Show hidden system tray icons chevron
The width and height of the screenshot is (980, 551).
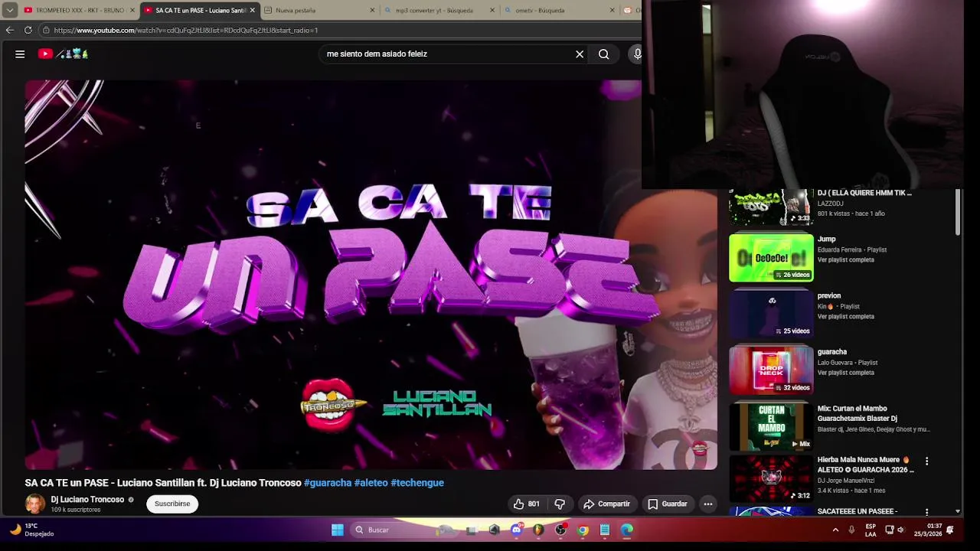(835, 530)
